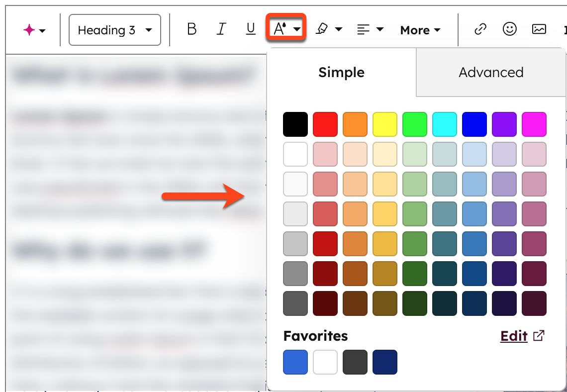Image resolution: width=567 pixels, height=392 pixels.
Task: Click the text alignment icon
Action: (364, 29)
